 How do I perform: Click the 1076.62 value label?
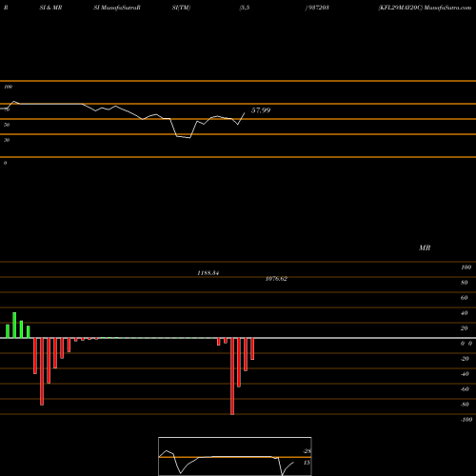pos(276,279)
